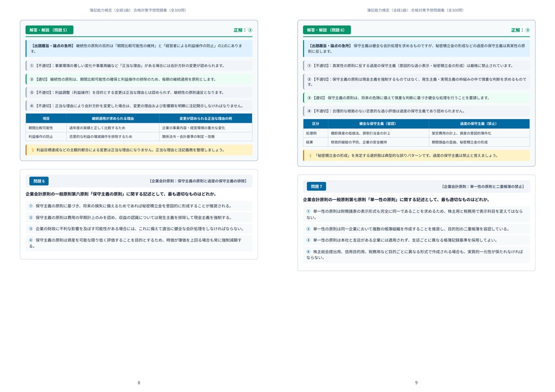Select 問題 7 option ④ about 実質的一元性
The height and width of the screenshot is (392, 555).
click(x=416, y=254)
